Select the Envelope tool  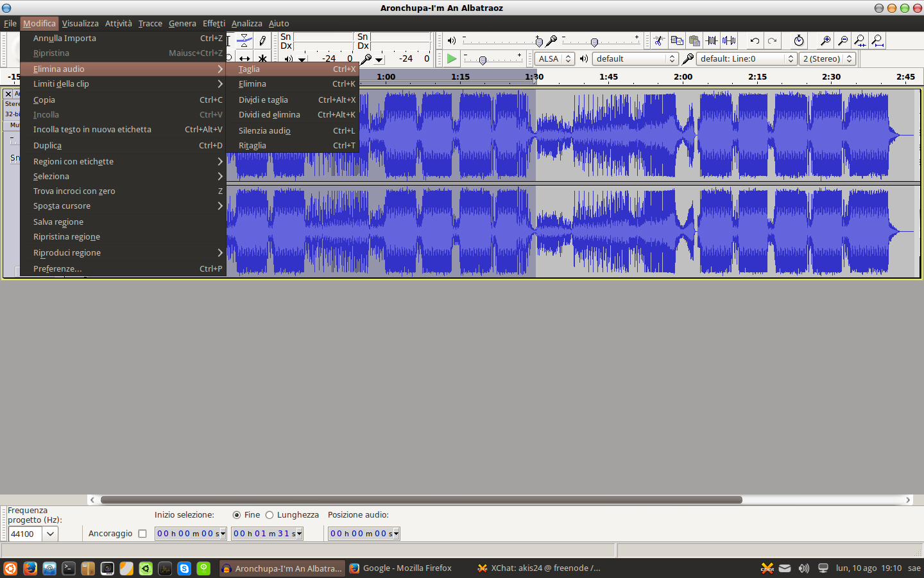244,40
